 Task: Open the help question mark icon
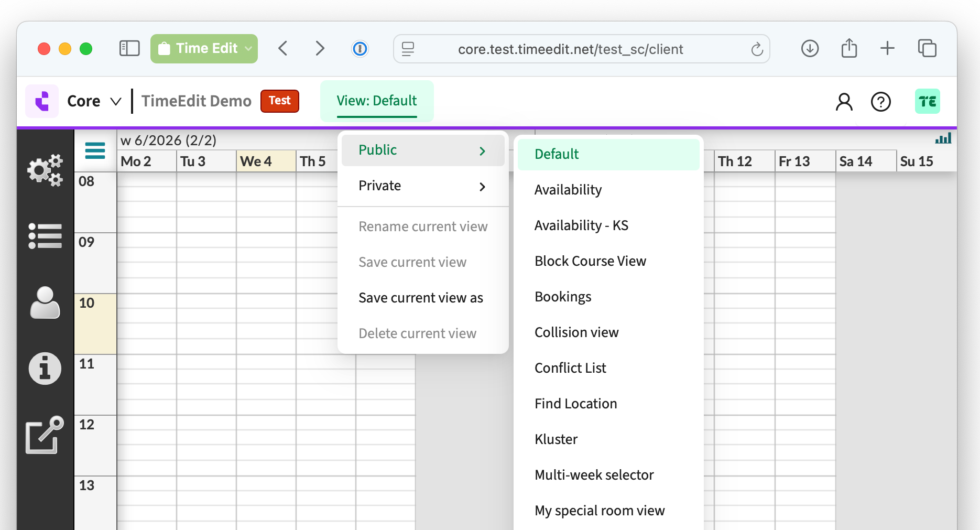(x=880, y=102)
